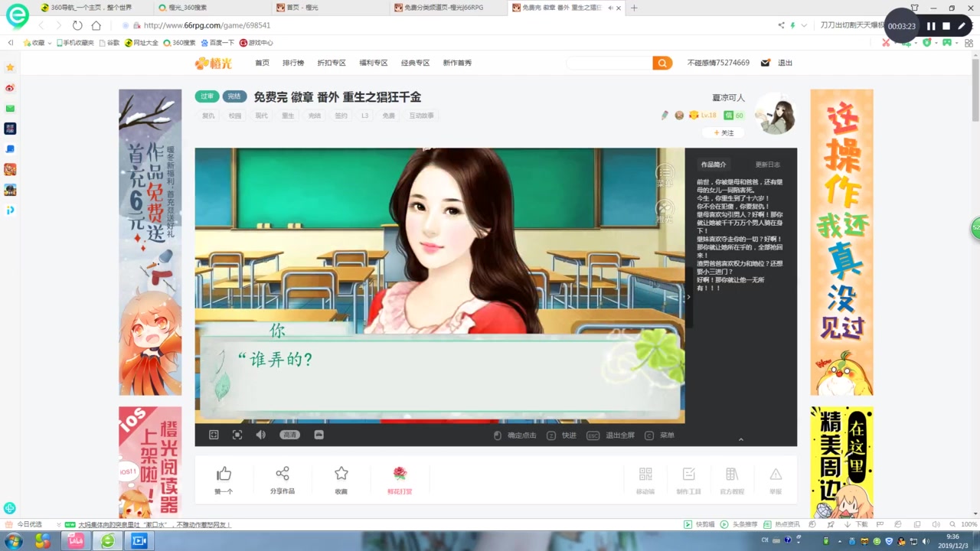The width and height of the screenshot is (980, 551).
Task: Open a new browser tab with plus
Action: [x=634, y=8]
